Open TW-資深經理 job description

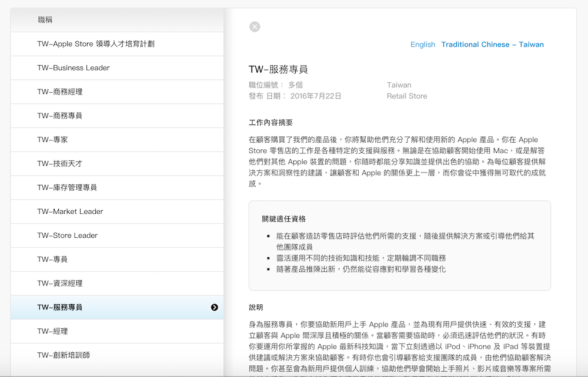(60, 284)
